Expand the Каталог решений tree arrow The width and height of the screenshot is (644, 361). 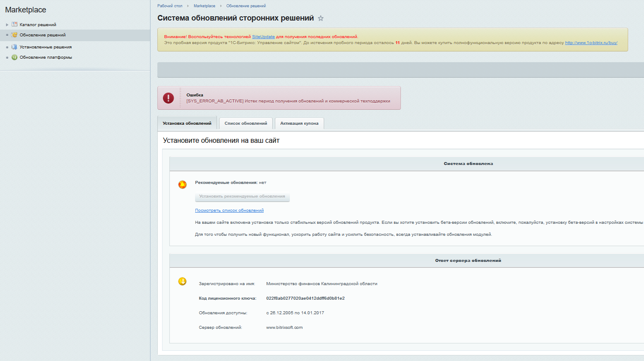click(x=7, y=25)
